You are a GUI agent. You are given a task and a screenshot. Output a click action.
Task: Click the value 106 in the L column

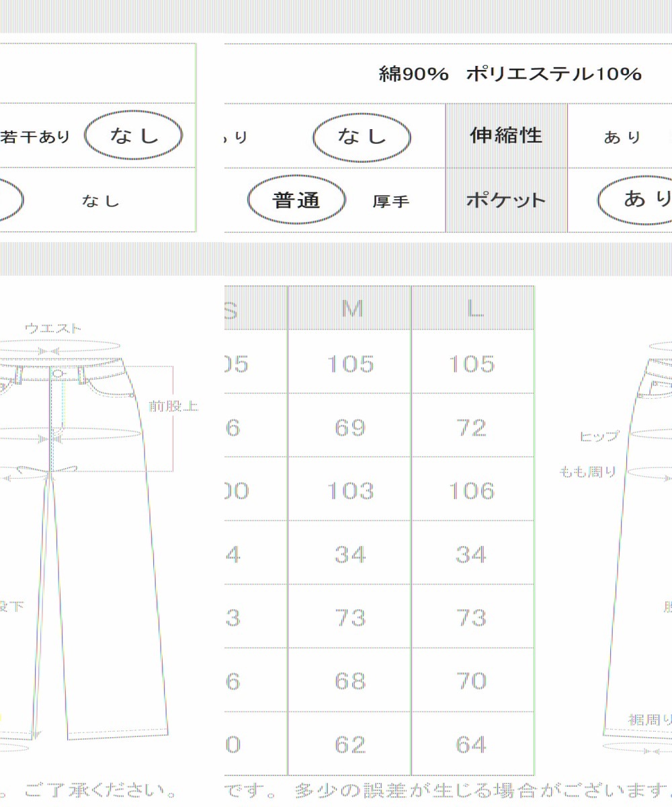coord(472,491)
